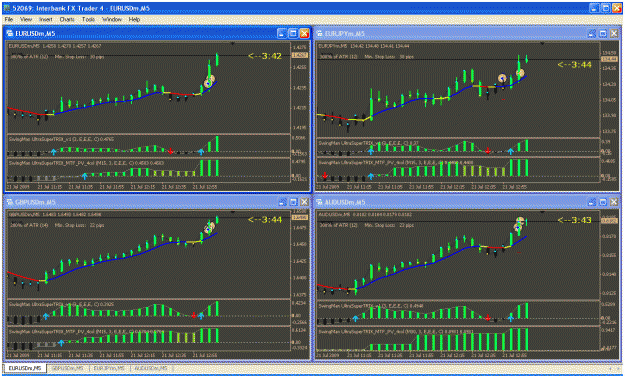Switch to the EURJPYm,M5 bottom tab

point(109,368)
